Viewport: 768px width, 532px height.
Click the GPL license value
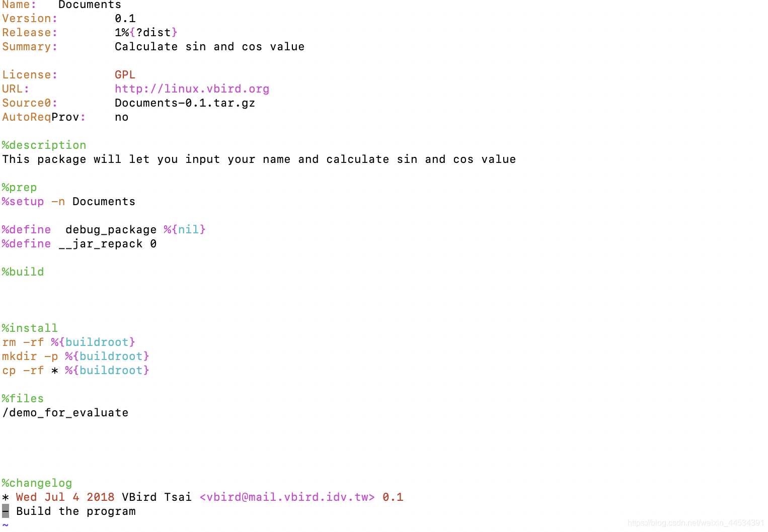pyautogui.click(x=125, y=75)
